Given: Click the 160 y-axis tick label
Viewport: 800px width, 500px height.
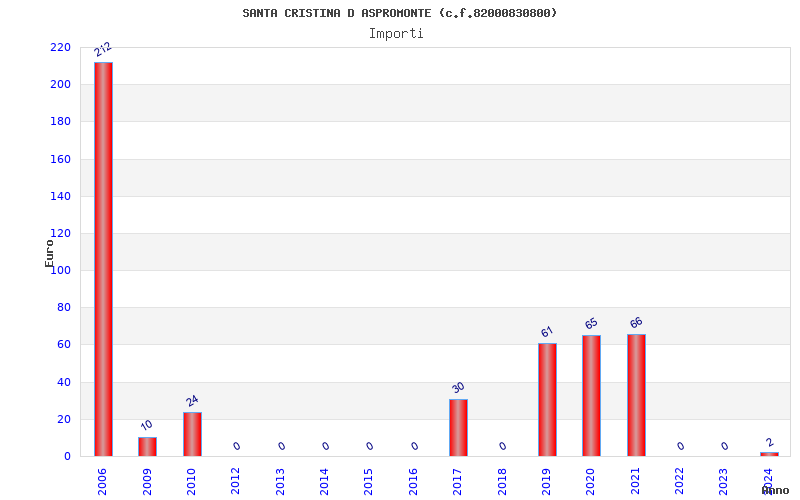Looking at the screenshot, I should tap(60, 159).
